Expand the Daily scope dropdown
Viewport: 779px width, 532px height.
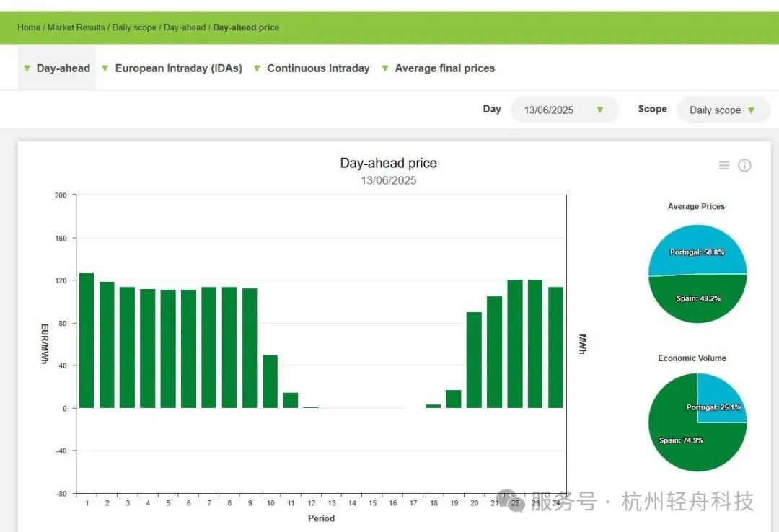pyautogui.click(x=723, y=110)
